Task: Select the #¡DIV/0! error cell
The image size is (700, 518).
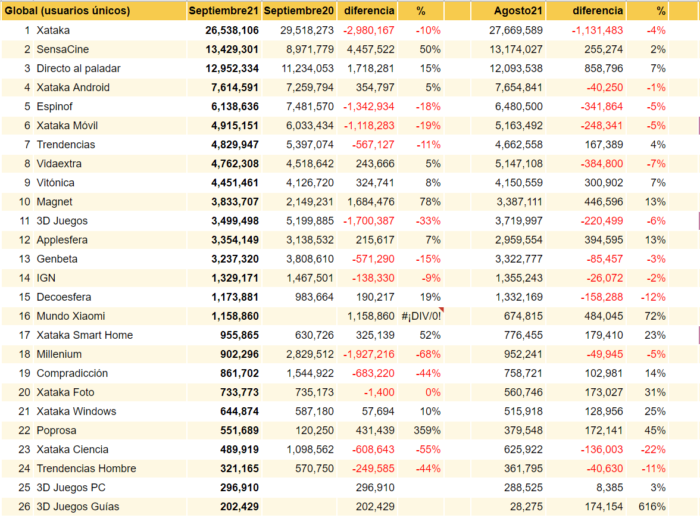Action: (x=421, y=316)
